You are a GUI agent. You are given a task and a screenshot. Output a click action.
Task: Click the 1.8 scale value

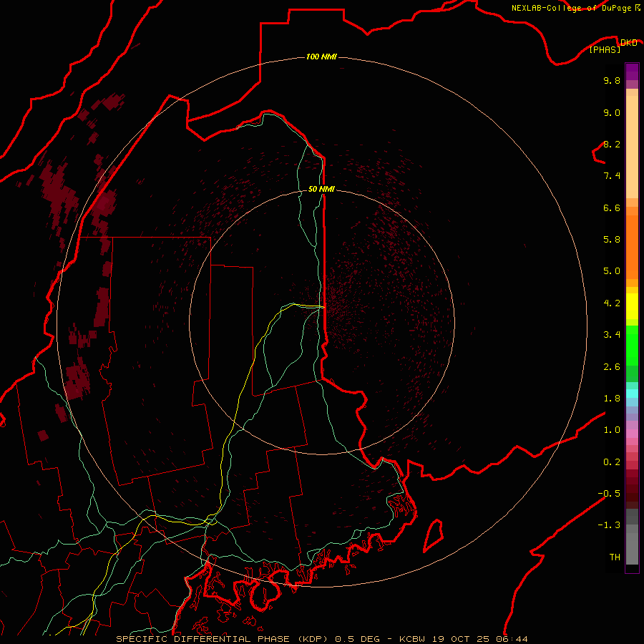612,399
